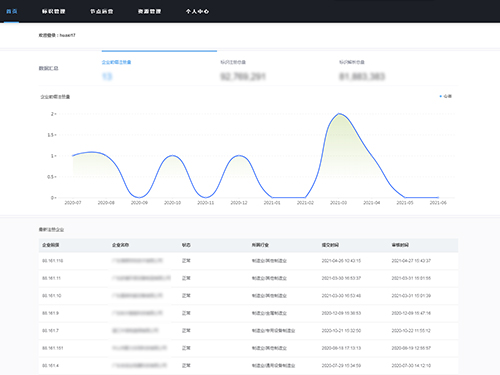Open the 标识管理 menu in top navigation
The height and width of the screenshot is (375, 500).
(x=54, y=11)
